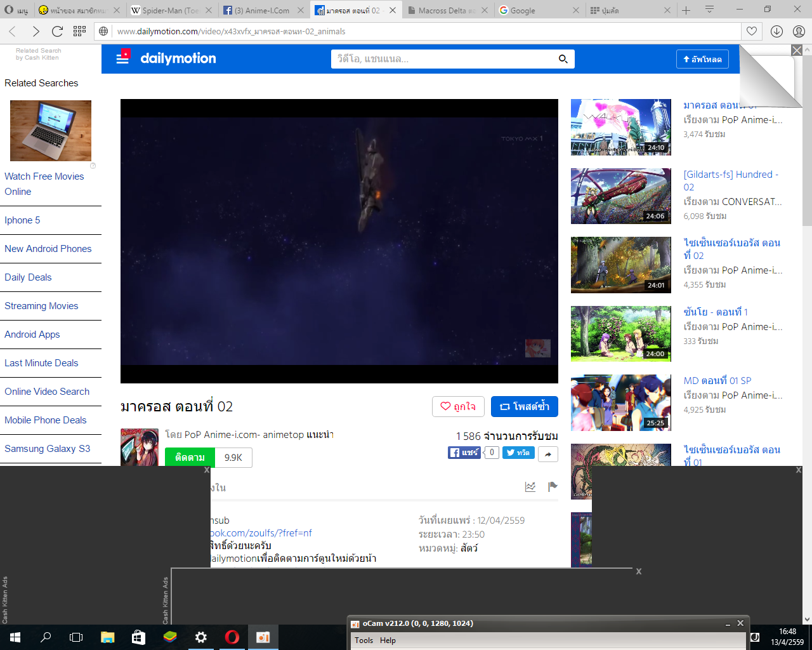
Task: Click the browser address bar
Action: [x=419, y=31]
